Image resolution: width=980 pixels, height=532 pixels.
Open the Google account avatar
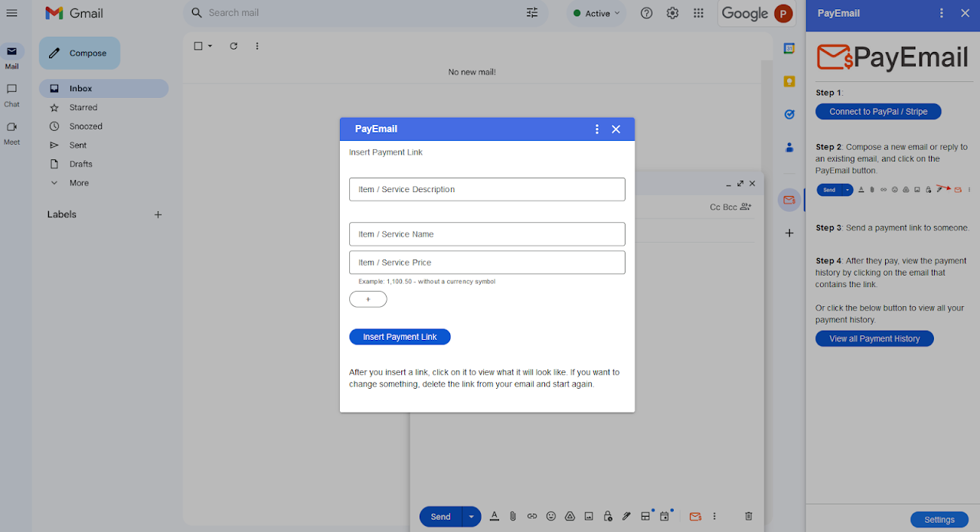pos(782,13)
